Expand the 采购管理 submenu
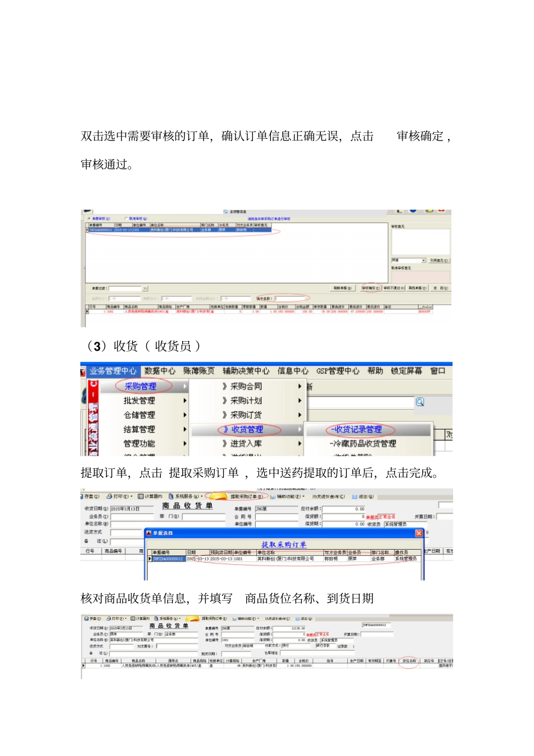The height and width of the screenshot is (756, 534). [x=144, y=386]
